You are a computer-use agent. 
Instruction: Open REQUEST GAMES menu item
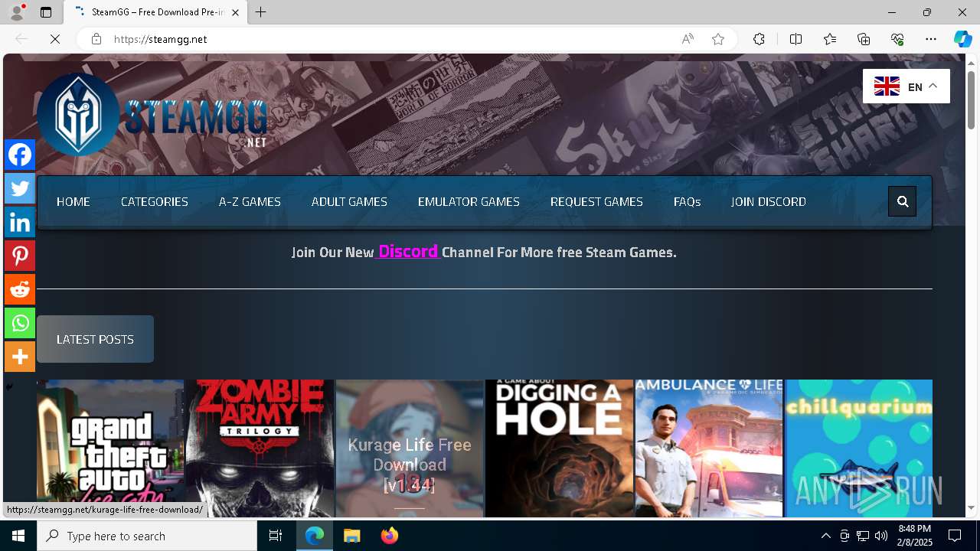[x=596, y=201]
